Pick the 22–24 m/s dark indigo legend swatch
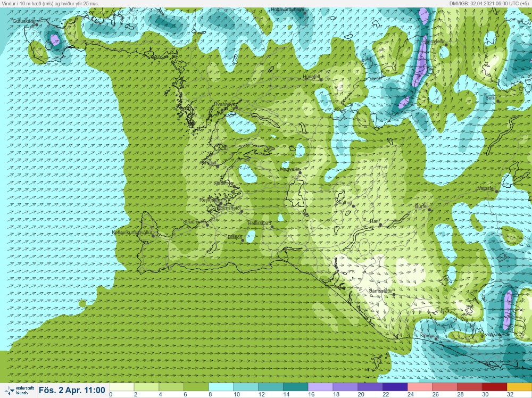This screenshot has width=532, height=398. (x=395, y=387)
